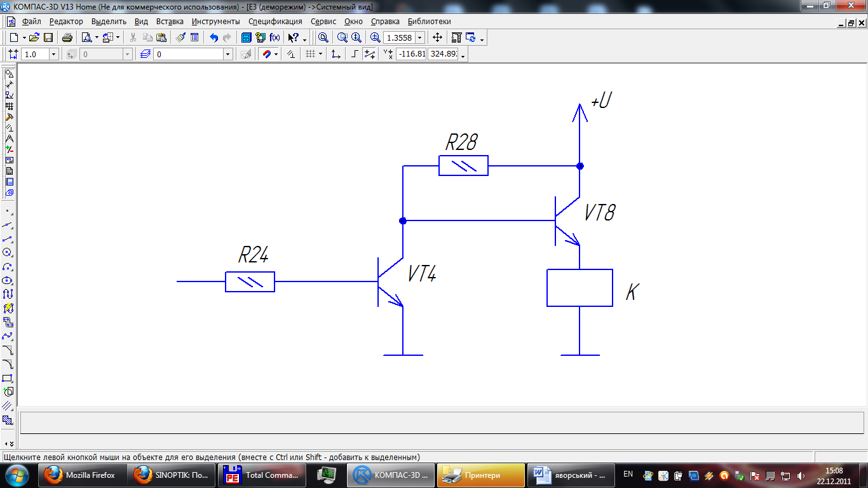The height and width of the screenshot is (488, 868).
Task: Toggle orthogonal drawing mode
Action: 355,55
